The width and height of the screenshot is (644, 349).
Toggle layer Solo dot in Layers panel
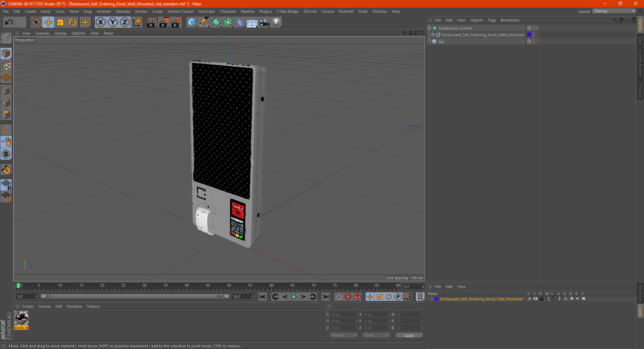pos(529,299)
